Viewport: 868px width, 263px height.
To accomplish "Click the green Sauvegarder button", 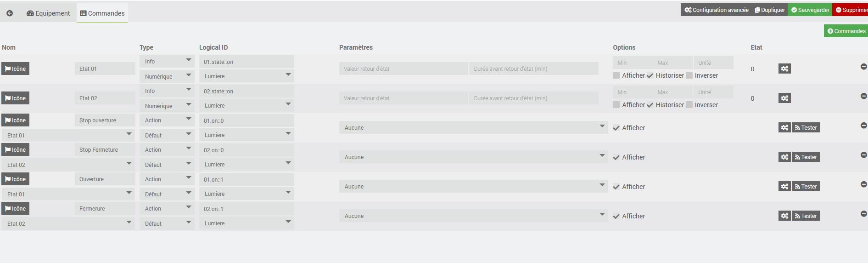I will (x=810, y=10).
